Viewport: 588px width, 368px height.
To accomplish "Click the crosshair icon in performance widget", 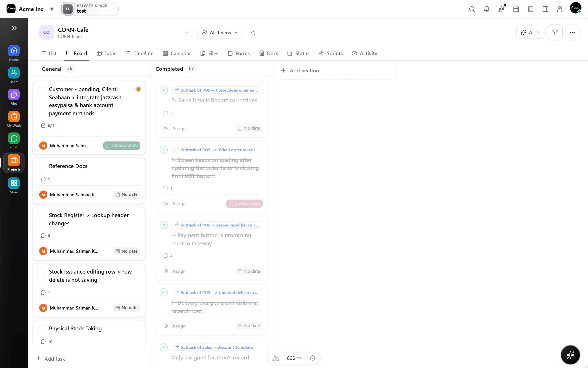I will (x=312, y=358).
